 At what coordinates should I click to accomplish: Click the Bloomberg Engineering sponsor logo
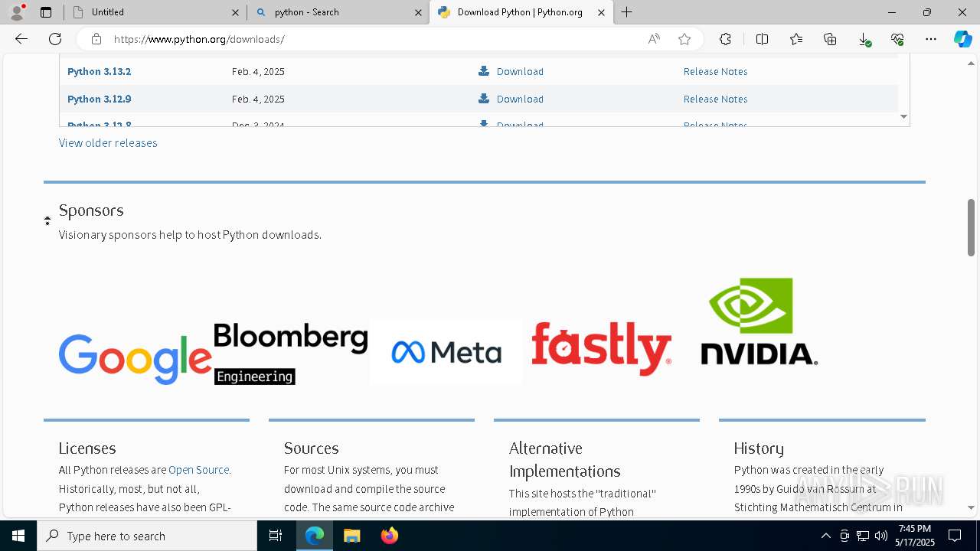click(x=290, y=353)
